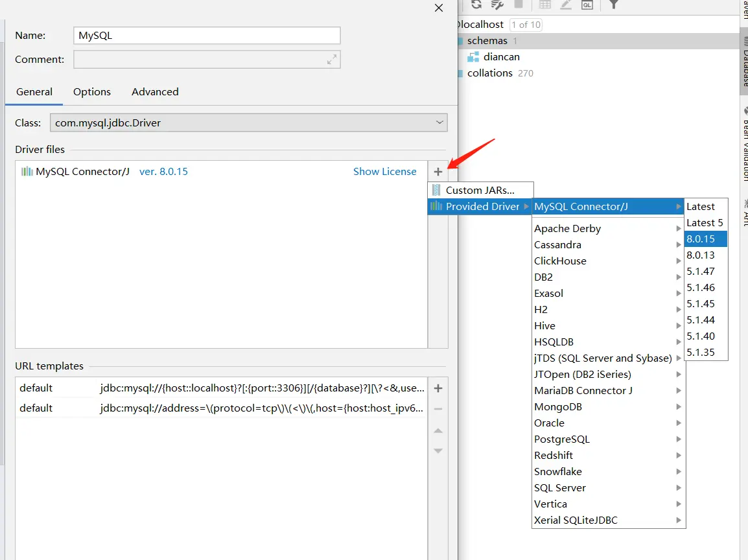
Task: Click the Show License link
Action: 384,171
